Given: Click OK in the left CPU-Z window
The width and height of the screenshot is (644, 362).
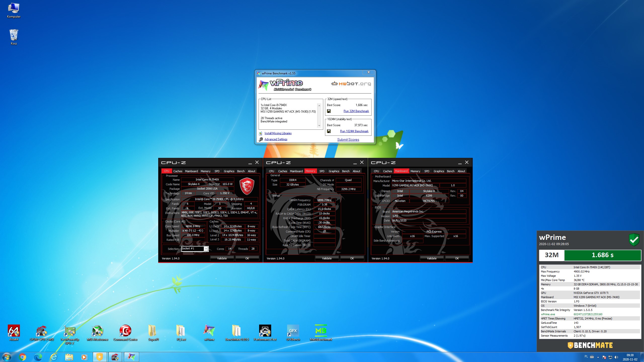Looking at the screenshot, I should pos(247,258).
